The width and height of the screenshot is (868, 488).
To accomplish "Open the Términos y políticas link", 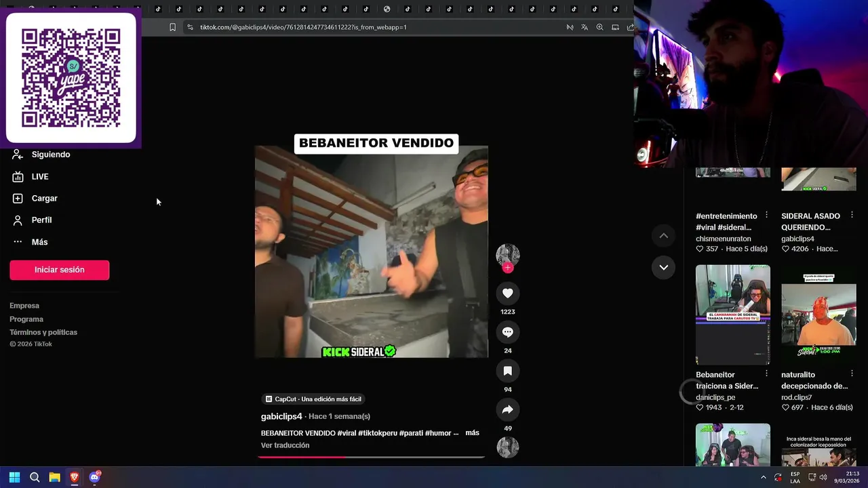I will click(x=43, y=332).
